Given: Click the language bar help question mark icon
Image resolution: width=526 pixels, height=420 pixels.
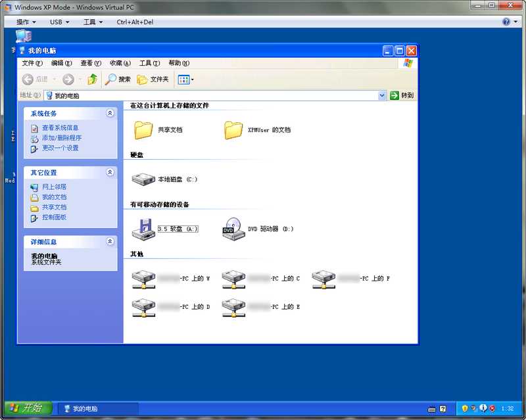Looking at the screenshot, I should click(442, 409).
